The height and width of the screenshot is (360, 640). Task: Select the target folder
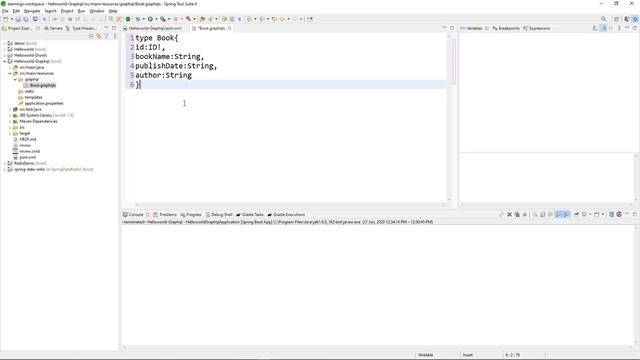[24, 133]
